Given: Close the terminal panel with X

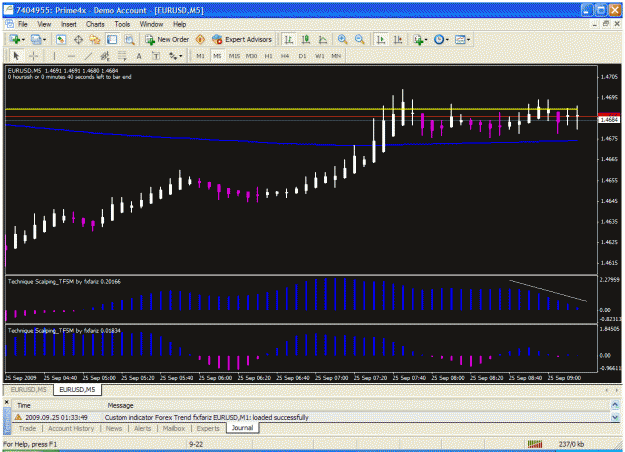Looking at the screenshot, I should click(x=6, y=403).
